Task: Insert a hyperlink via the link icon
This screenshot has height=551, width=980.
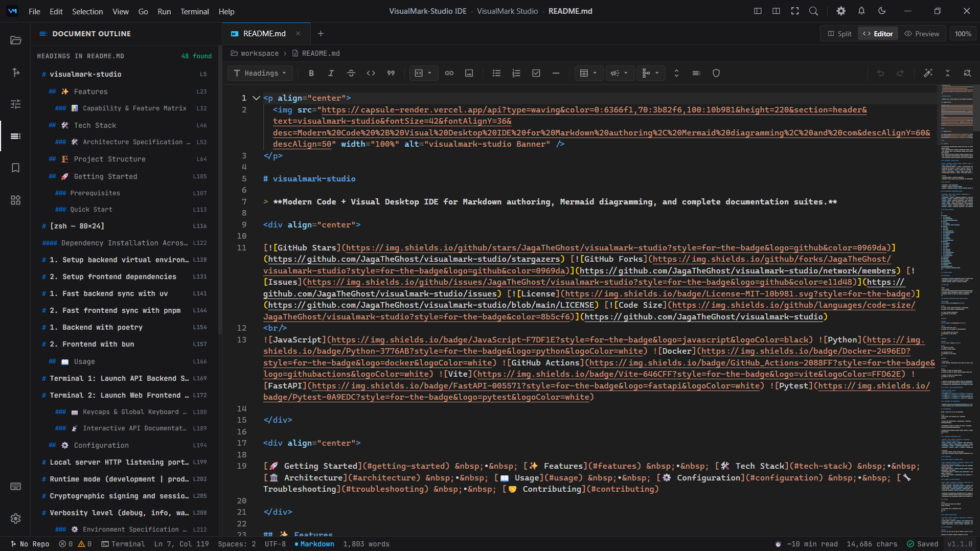Action: tap(449, 73)
